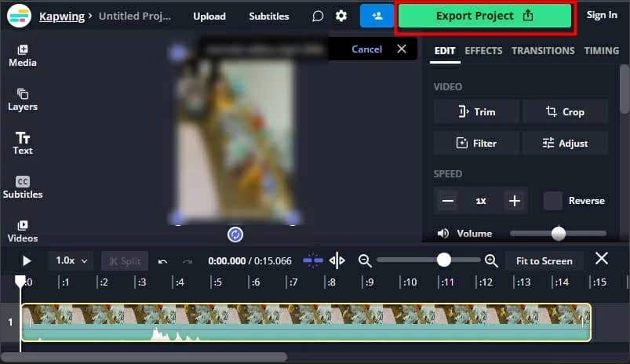
Task: Decrease video speed with minus button
Action: click(448, 201)
